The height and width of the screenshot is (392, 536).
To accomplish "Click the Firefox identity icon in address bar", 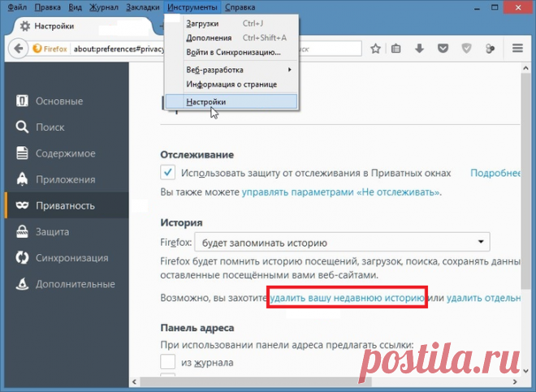I will (x=37, y=49).
